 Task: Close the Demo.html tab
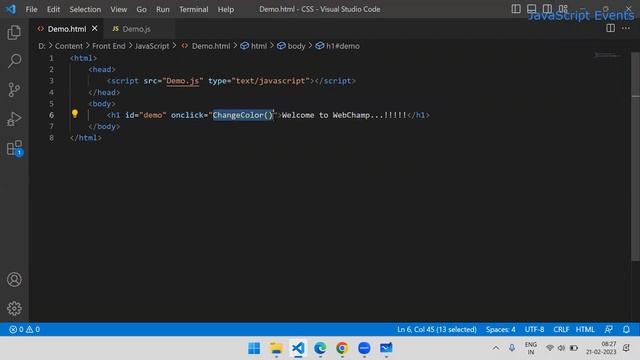click(95, 29)
